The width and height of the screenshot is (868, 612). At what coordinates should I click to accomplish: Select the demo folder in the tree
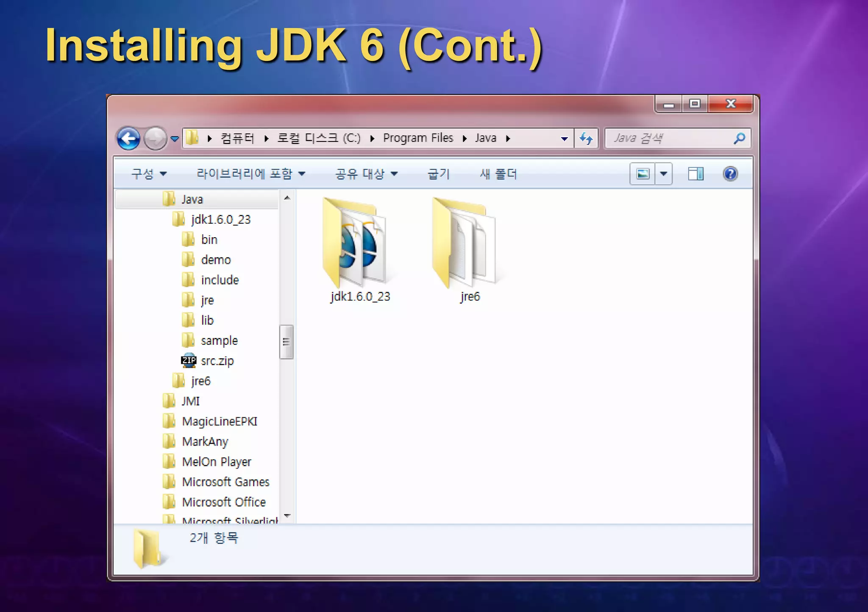tap(216, 260)
